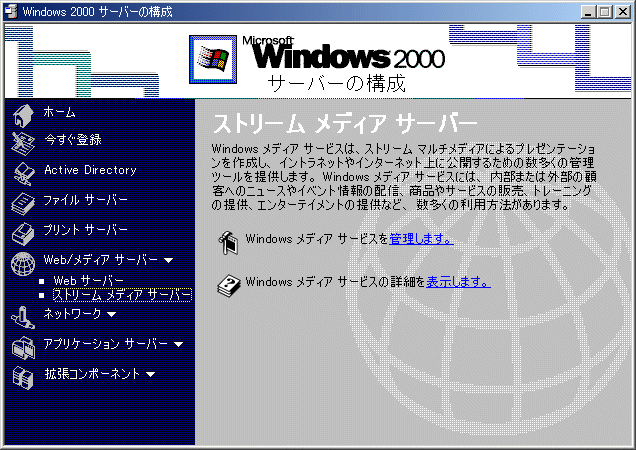Close the Windows 2000 サーバーの構成 window
Screen dimensions: 636x450
click(x=623, y=11)
